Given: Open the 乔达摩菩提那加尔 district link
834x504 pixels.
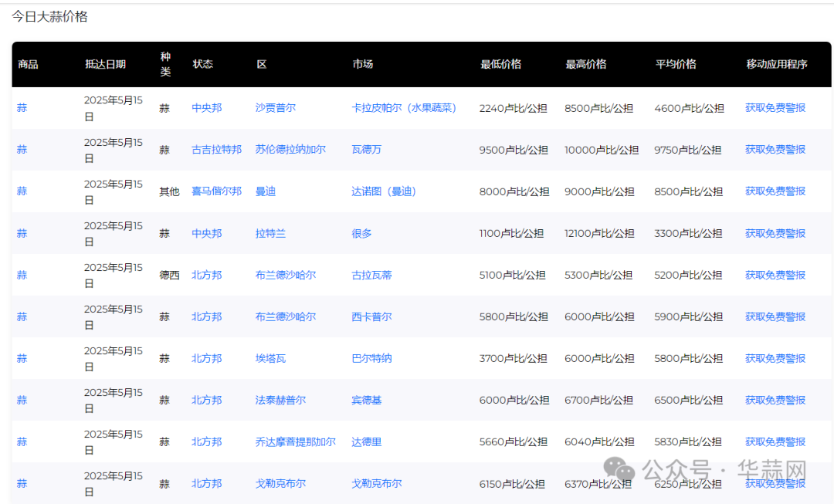Looking at the screenshot, I should [x=295, y=441].
